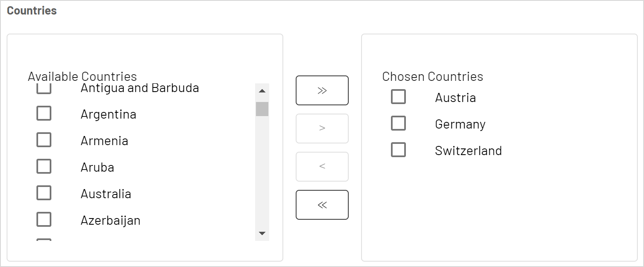Check the Austria checkbox in Chosen Countries
The height and width of the screenshot is (267, 644).
tap(398, 97)
